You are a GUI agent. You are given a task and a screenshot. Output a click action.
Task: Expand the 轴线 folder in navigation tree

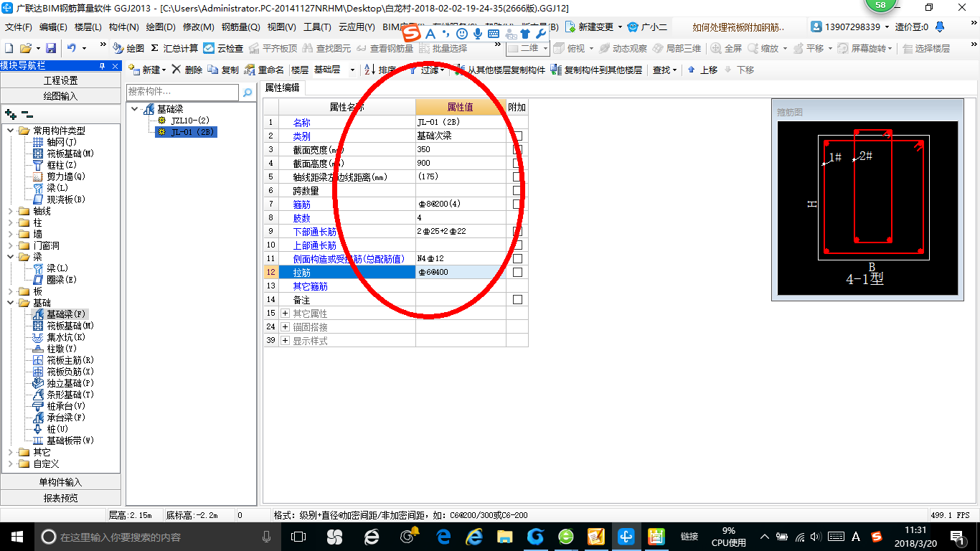pyautogui.click(x=11, y=211)
